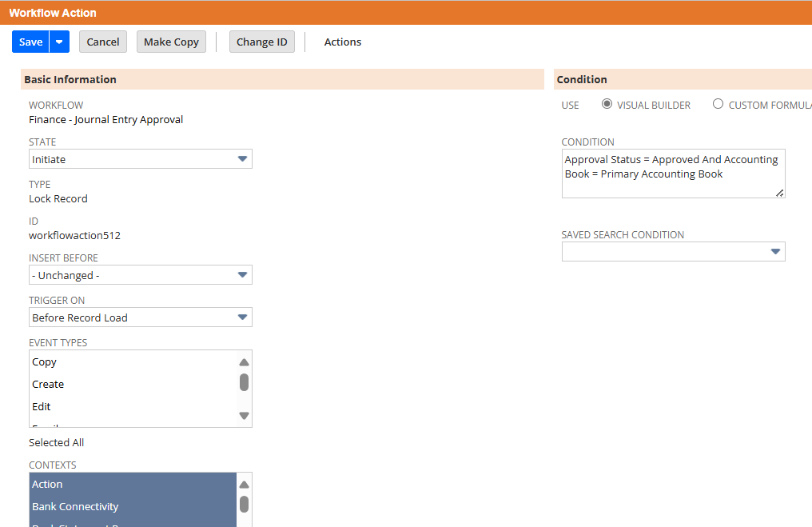Click the Make Copy button
Screen dimensions: 812x527
click(171, 41)
